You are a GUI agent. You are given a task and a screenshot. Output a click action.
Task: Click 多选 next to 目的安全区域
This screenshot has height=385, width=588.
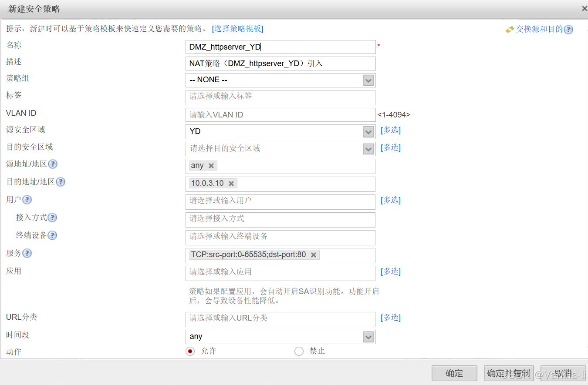391,147
